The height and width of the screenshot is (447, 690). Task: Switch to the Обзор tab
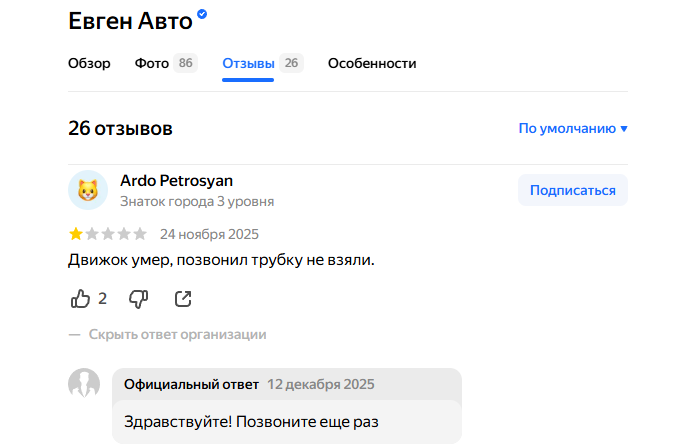point(89,63)
